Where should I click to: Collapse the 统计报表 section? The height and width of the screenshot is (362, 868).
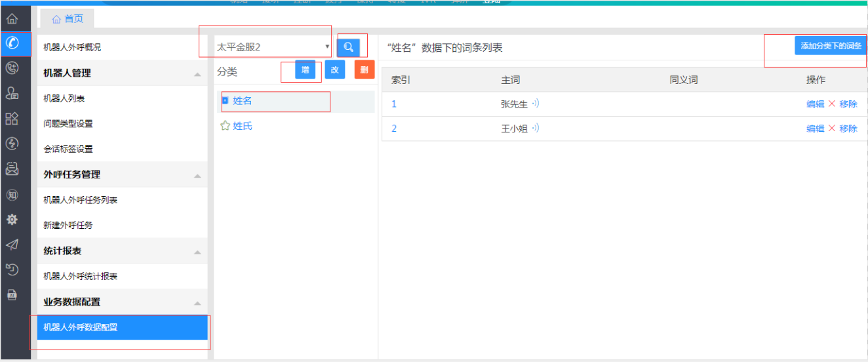click(x=197, y=252)
